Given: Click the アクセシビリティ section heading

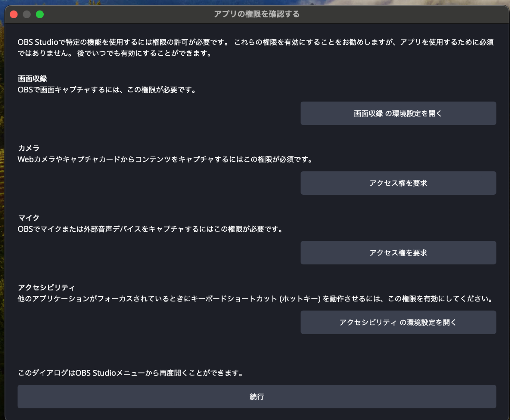Looking at the screenshot, I should tap(46, 288).
